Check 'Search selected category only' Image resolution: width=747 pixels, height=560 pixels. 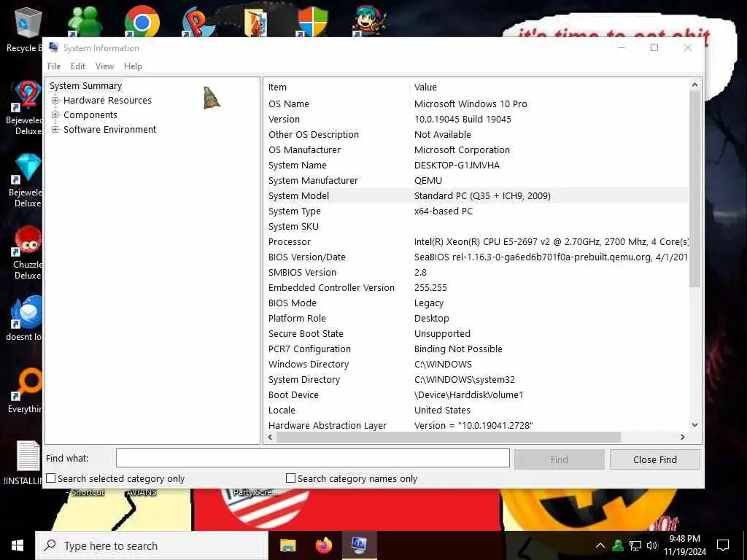coord(51,478)
